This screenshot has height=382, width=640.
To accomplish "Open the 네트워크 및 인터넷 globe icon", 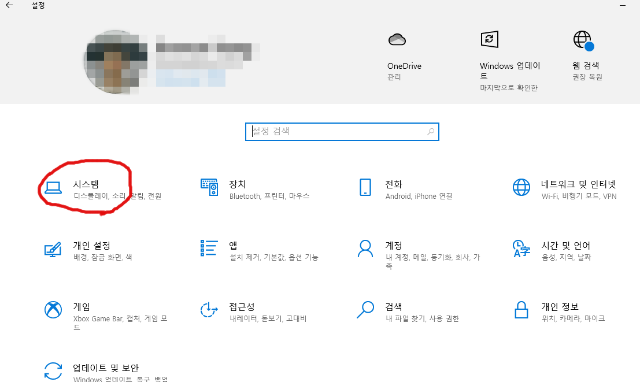I will click(521, 187).
